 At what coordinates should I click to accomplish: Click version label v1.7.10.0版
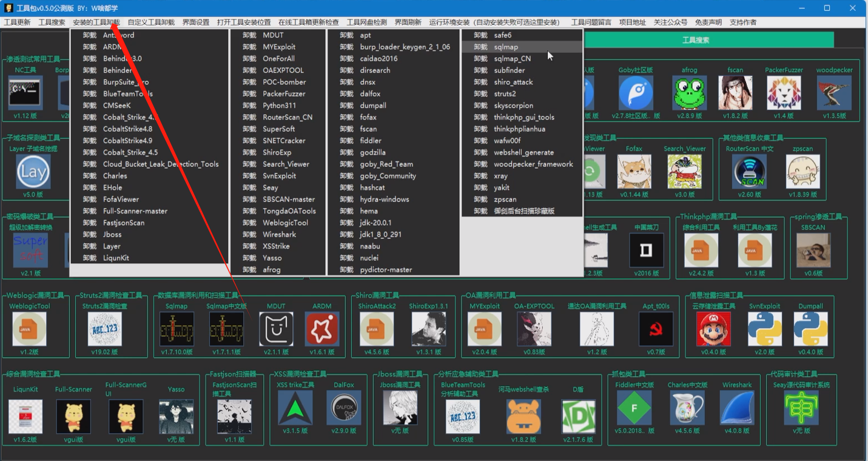click(x=177, y=352)
